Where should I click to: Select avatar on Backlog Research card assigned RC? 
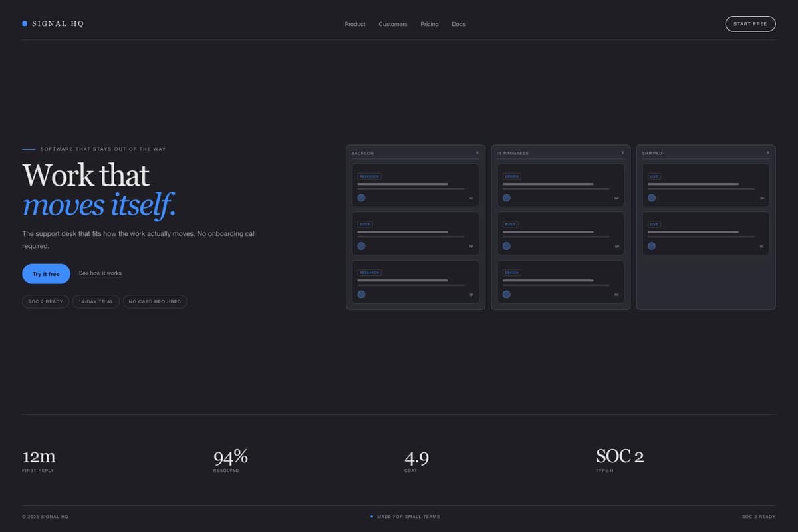[x=361, y=198]
